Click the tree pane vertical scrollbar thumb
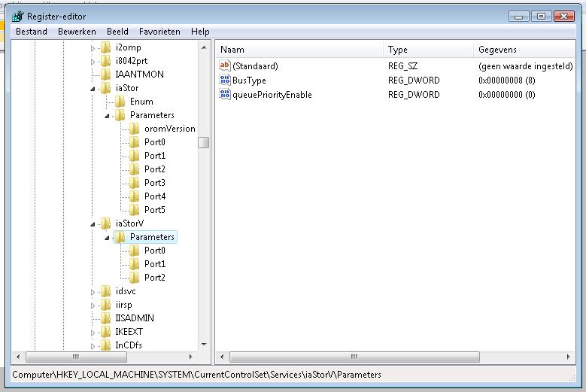Image resolution: width=586 pixels, height=392 pixels. [x=204, y=142]
